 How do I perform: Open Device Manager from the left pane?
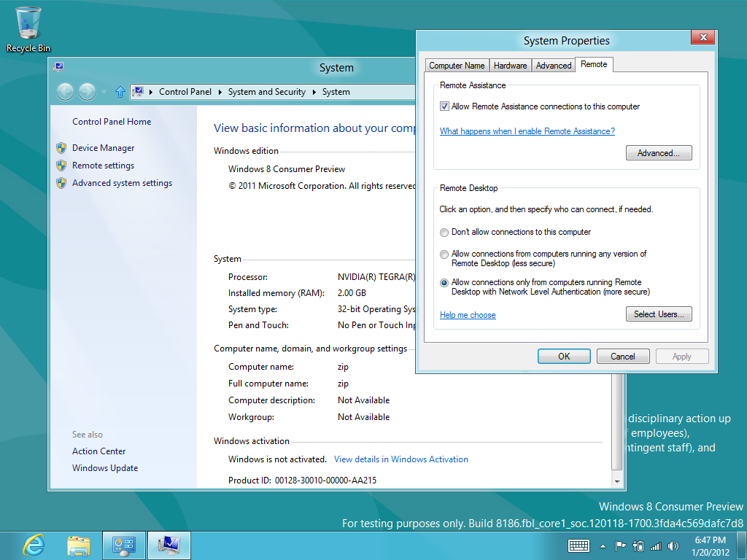(103, 148)
